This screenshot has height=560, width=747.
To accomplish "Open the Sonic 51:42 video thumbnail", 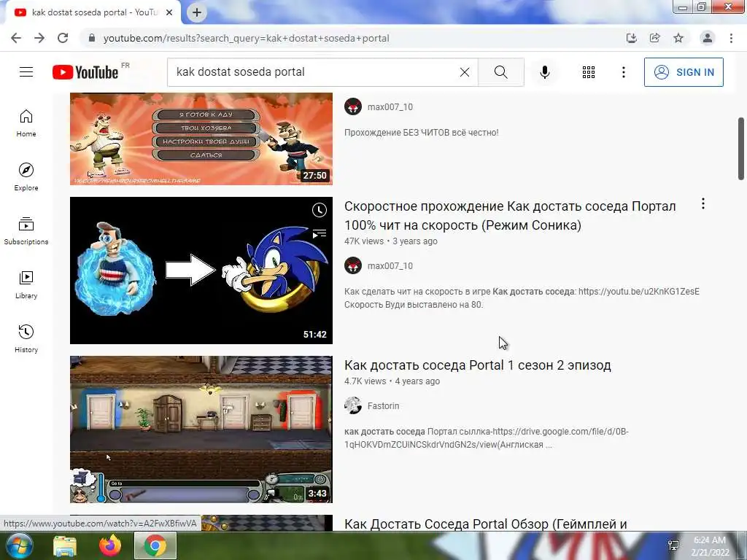I will 201,270.
